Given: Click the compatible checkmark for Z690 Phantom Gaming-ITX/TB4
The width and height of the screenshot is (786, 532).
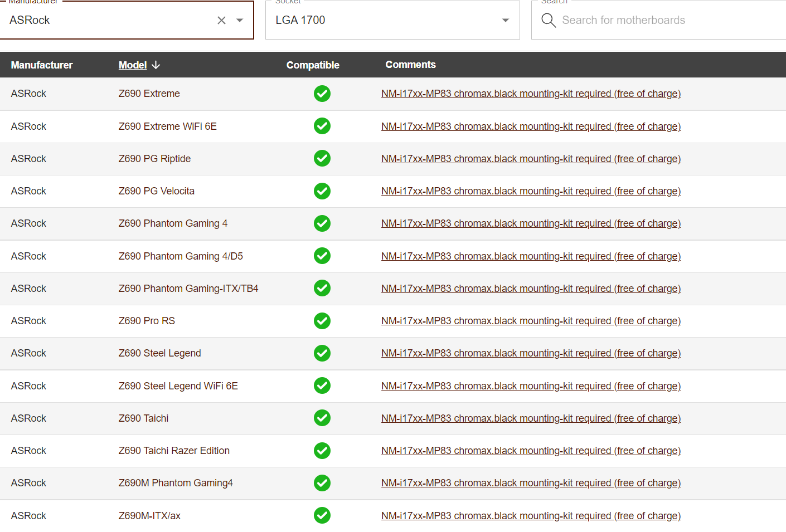Looking at the screenshot, I should click(x=322, y=289).
